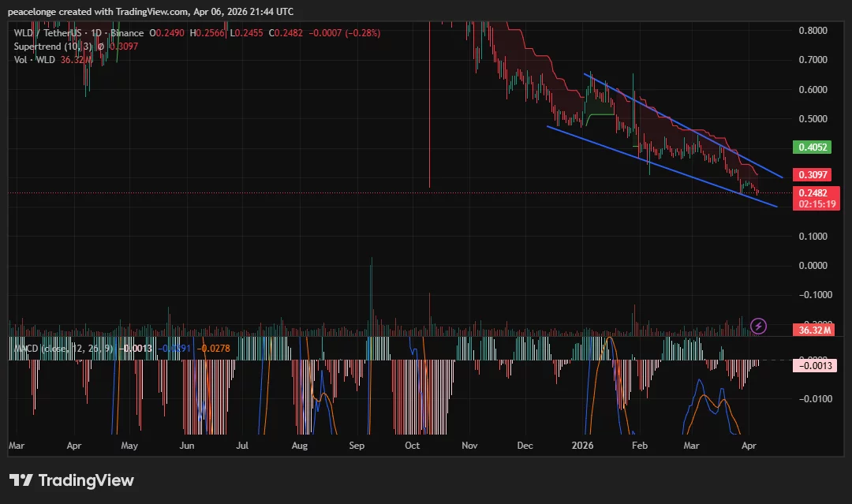Image resolution: width=852 pixels, height=504 pixels.
Task: Click the green 0.4052 price label
Action: pyautogui.click(x=813, y=147)
